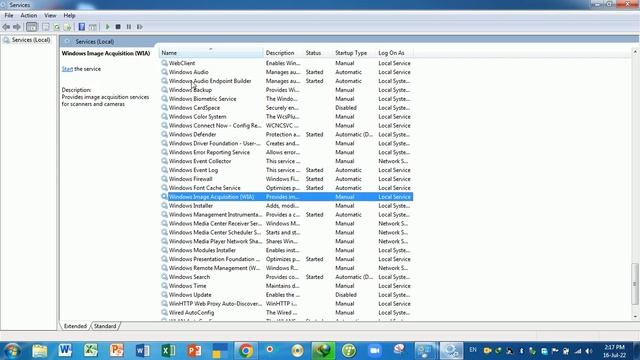Click the Start link to start the service
640x360 pixels.
click(x=67, y=69)
